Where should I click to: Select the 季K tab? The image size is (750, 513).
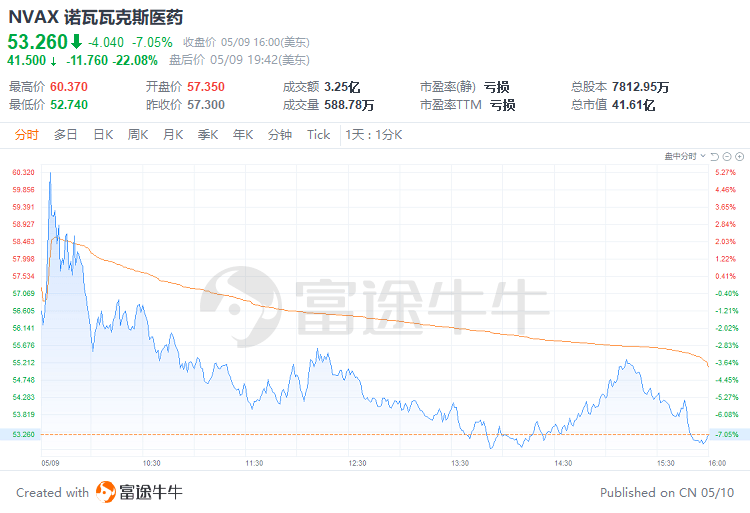pyautogui.click(x=208, y=135)
